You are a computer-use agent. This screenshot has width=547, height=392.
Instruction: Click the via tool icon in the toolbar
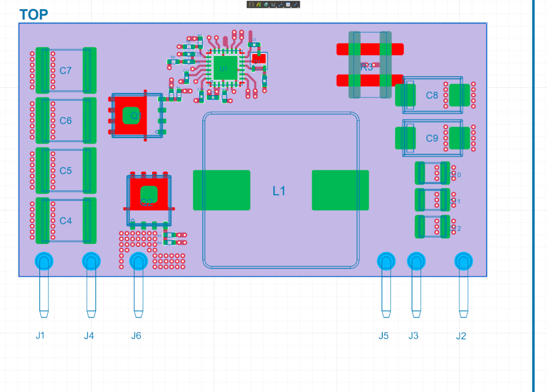pos(266,5)
